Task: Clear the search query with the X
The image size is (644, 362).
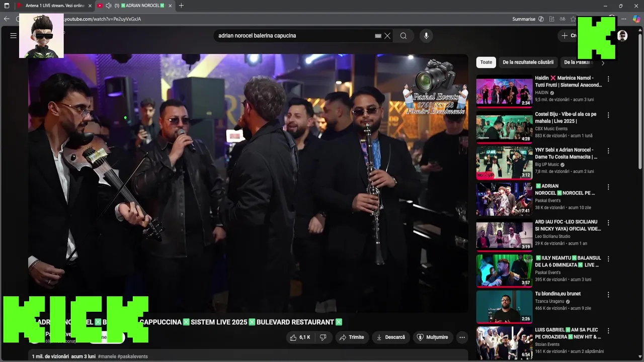Action: coord(387,36)
